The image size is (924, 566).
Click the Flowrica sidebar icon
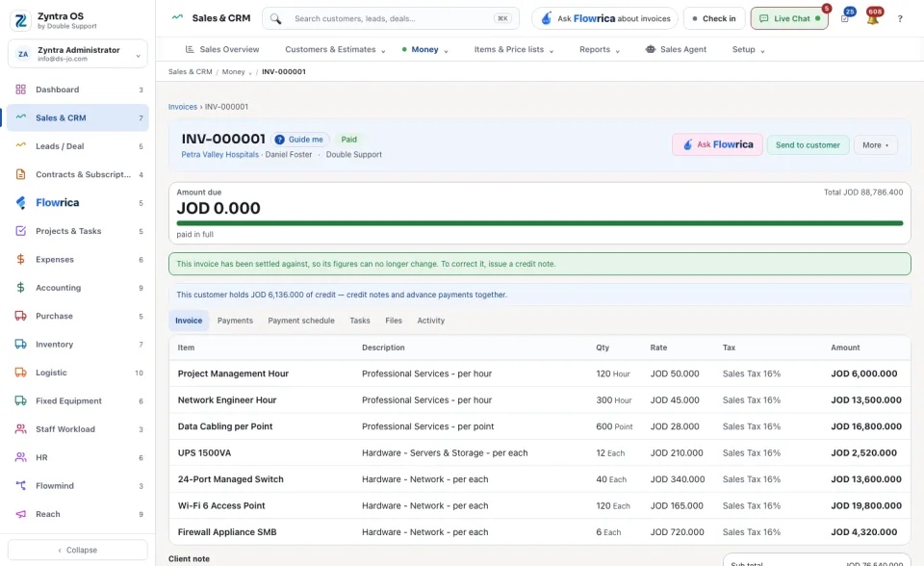click(x=20, y=203)
